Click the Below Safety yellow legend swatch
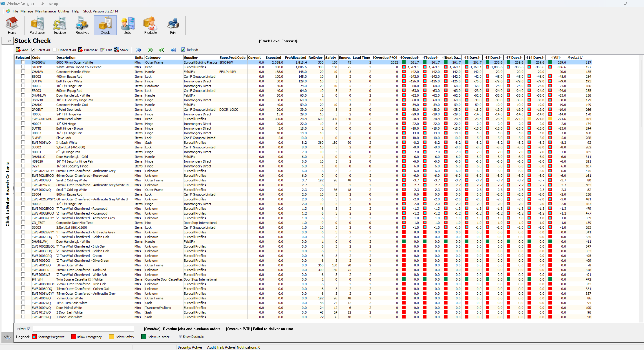The width and height of the screenshot is (644, 350). [x=112, y=337]
